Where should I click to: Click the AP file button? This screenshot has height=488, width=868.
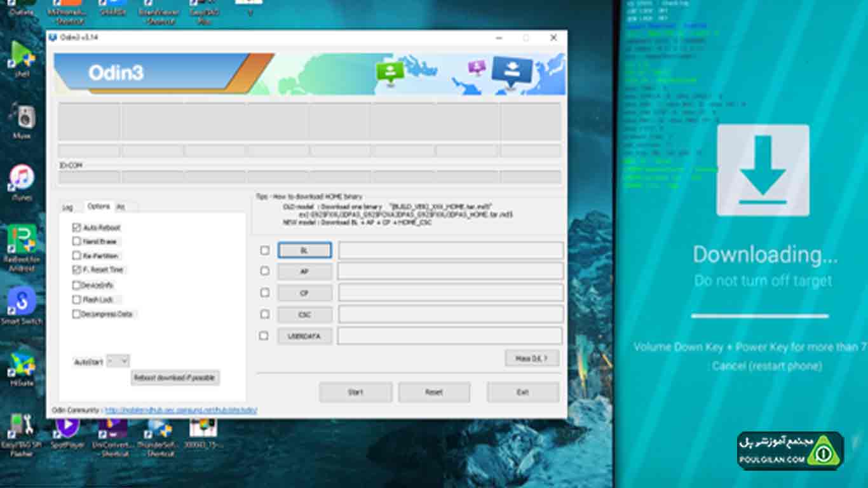pyautogui.click(x=304, y=271)
